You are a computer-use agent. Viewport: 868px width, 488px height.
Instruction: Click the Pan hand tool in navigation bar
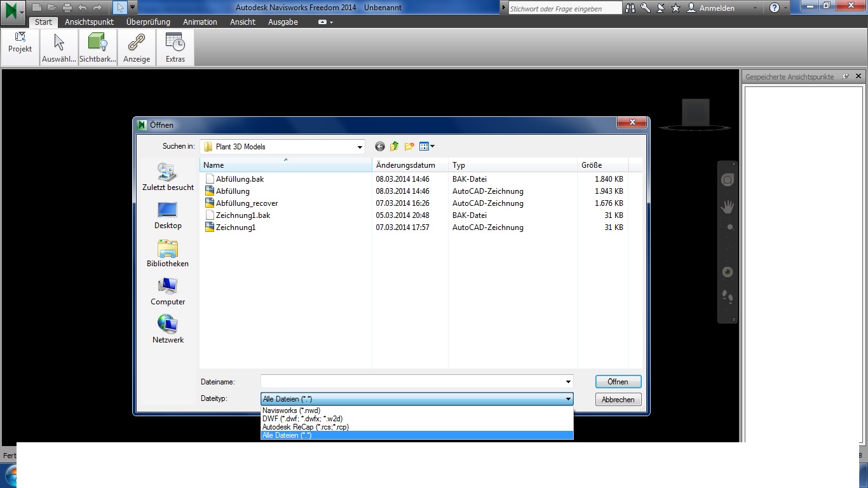click(x=728, y=207)
